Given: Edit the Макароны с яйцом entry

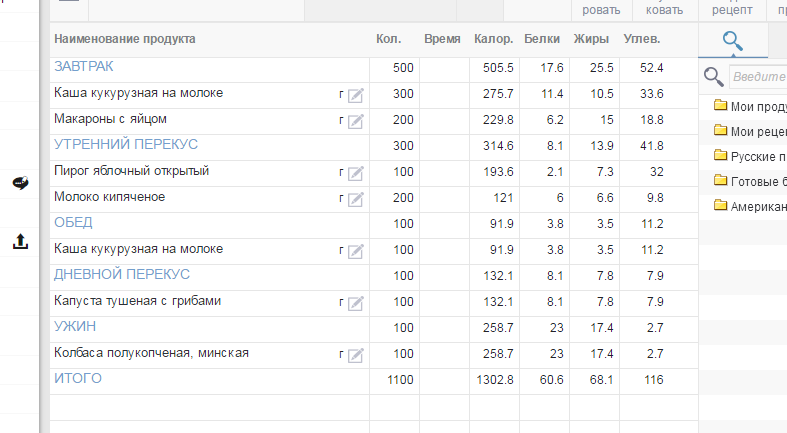Looking at the screenshot, I should pos(355,121).
